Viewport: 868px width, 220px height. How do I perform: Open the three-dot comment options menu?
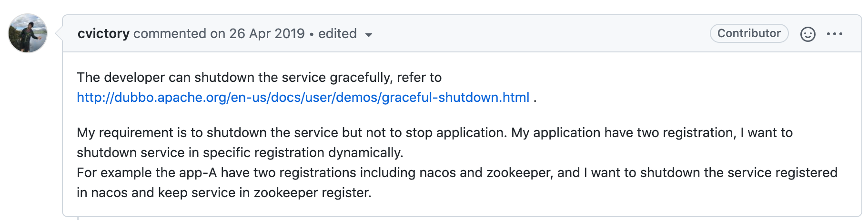[x=834, y=34]
